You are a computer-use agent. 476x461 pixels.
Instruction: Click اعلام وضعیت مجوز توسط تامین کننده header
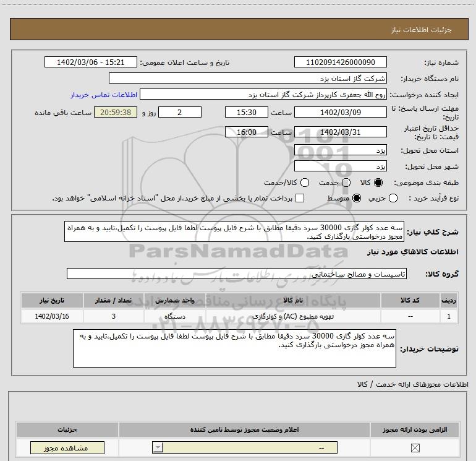(x=244, y=429)
